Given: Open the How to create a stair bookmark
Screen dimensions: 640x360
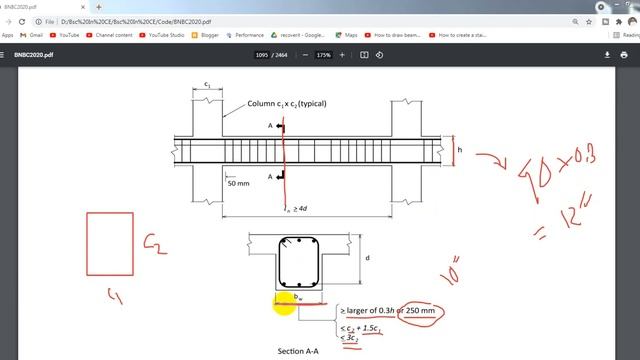Looking at the screenshot, I should tap(458, 35).
